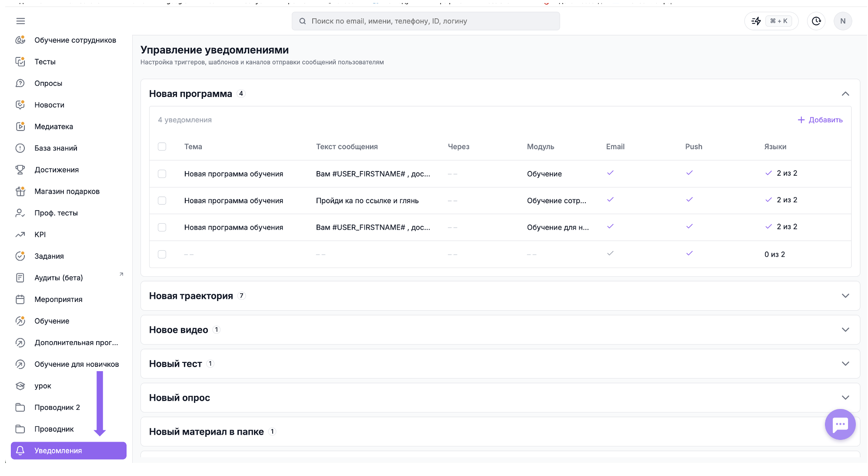Click the Проводник 2 folder icon

(x=20, y=407)
